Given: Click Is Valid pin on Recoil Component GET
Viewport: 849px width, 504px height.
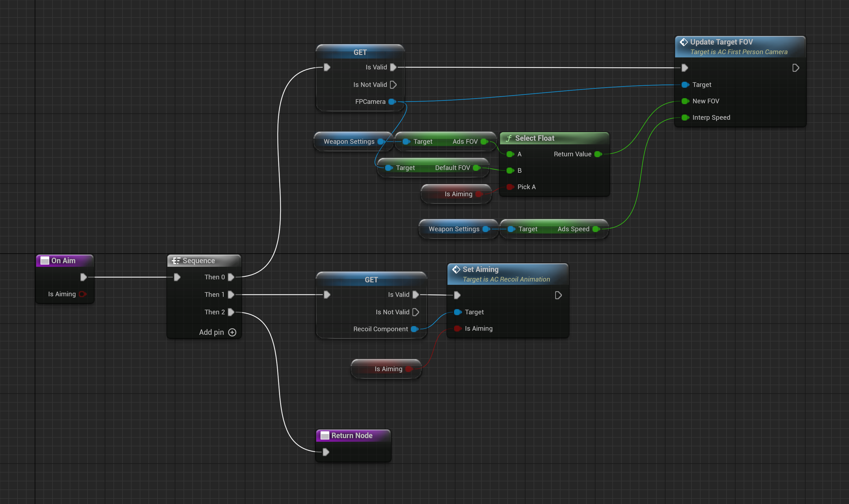Looking at the screenshot, I should 416,294.
